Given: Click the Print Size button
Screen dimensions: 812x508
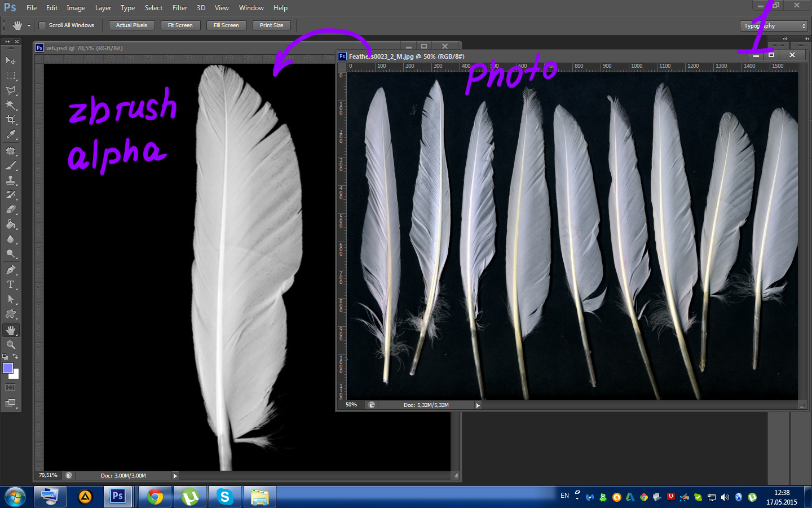Looking at the screenshot, I should (272, 25).
